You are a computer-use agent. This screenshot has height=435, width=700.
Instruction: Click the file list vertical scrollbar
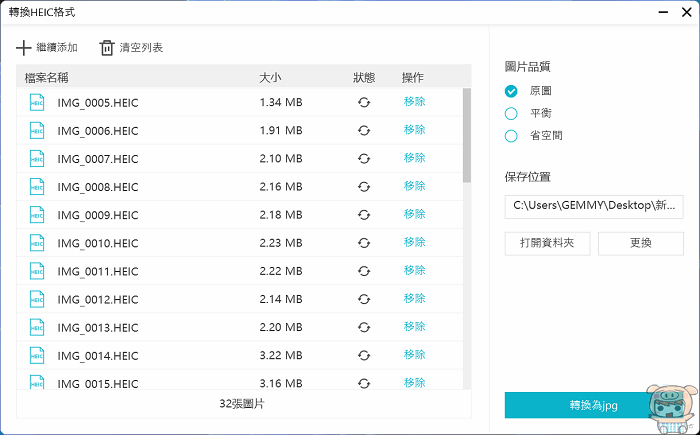467,135
